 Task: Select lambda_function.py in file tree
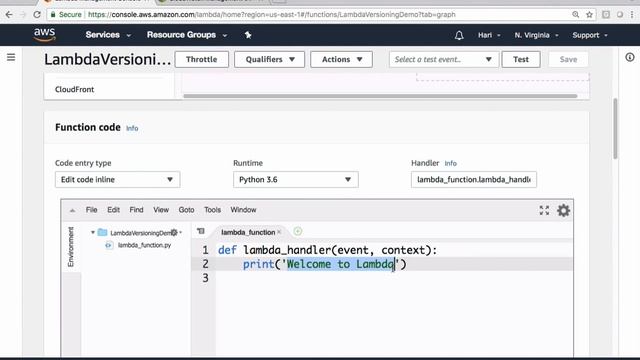coord(144,245)
